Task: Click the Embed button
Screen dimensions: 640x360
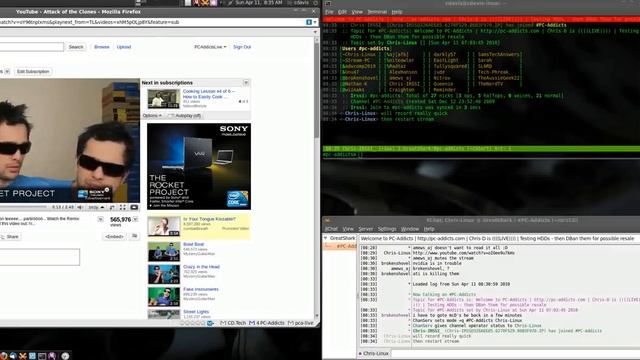Action: [114, 236]
